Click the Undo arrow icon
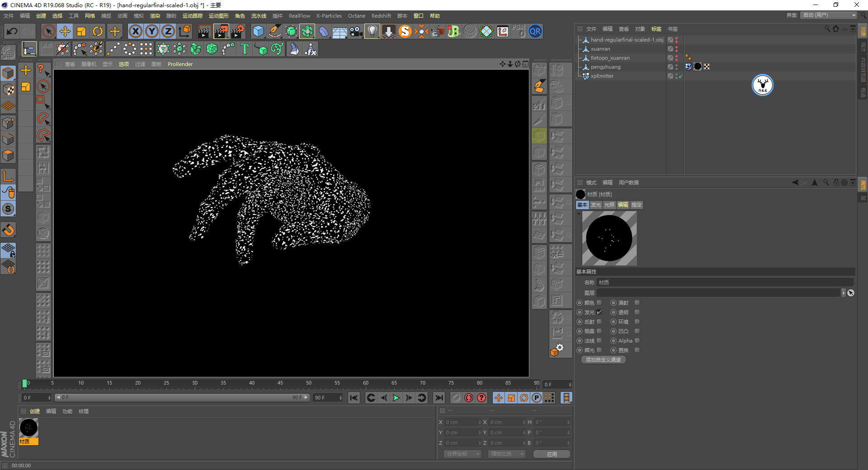This screenshot has width=868, height=470. click(x=12, y=31)
